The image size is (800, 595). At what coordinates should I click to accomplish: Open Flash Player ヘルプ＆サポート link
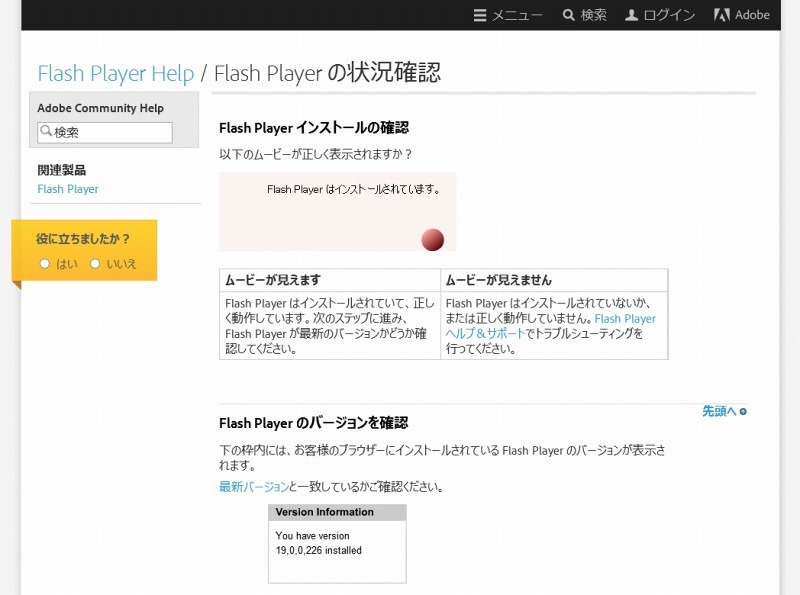(550, 326)
